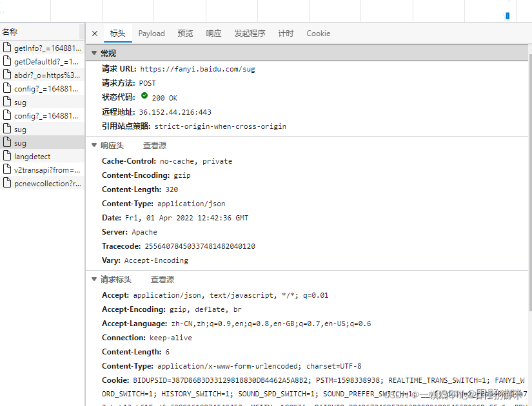This screenshot has width=532, height=406.
Task: Click the vertical scrollbar of headers panel
Action: pos(530,183)
